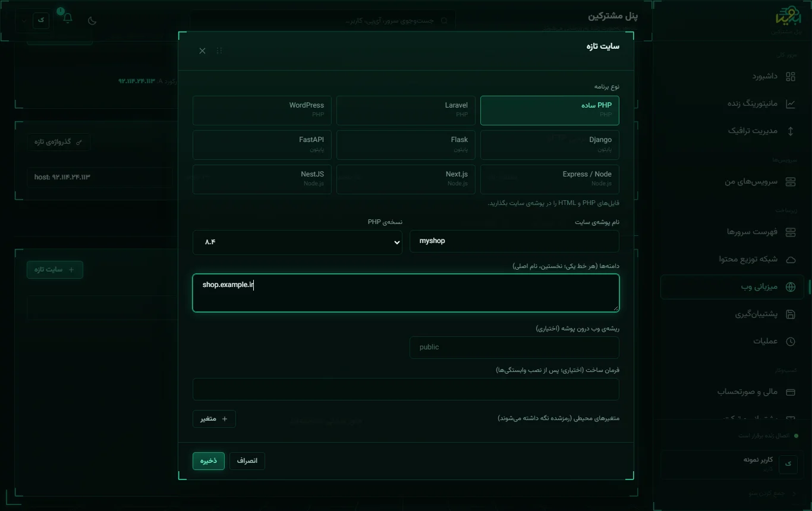Choose the Next.js application type
The width and height of the screenshot is (812, 511).
[406, 179]
